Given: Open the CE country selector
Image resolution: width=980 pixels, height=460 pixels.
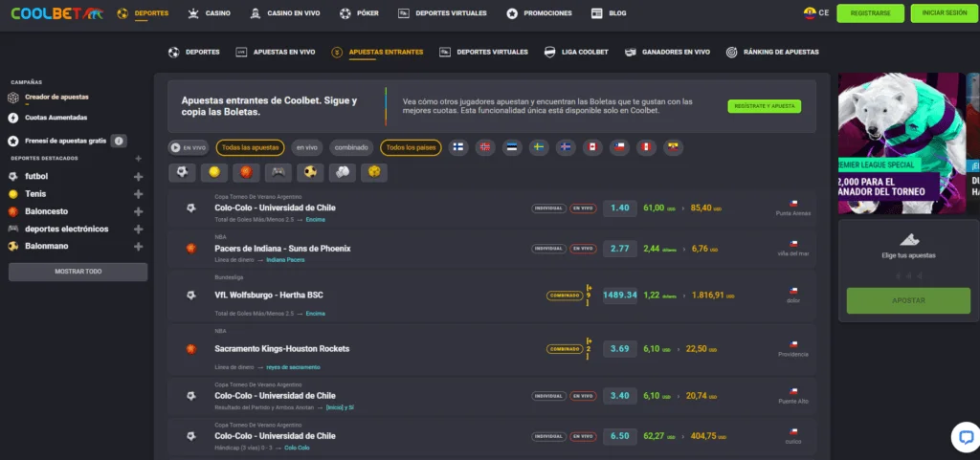Looking at the screenshot, I should pyautogui.click(x=816, y=12).
